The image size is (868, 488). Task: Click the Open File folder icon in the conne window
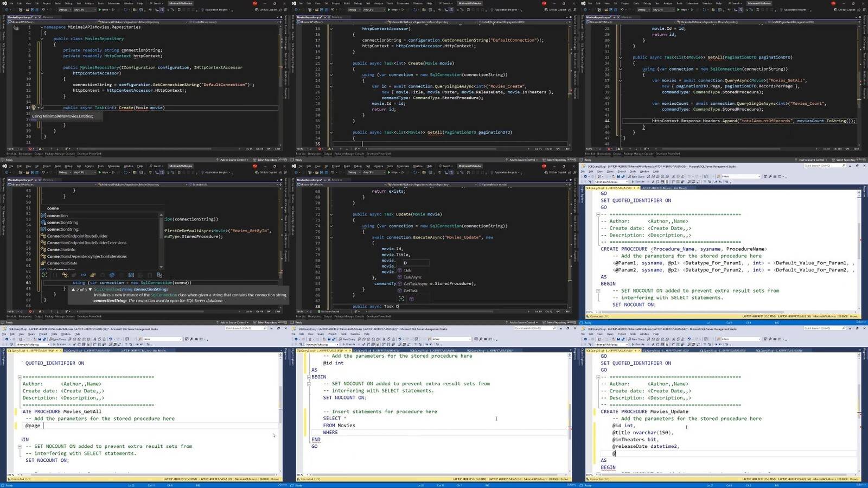28,172
